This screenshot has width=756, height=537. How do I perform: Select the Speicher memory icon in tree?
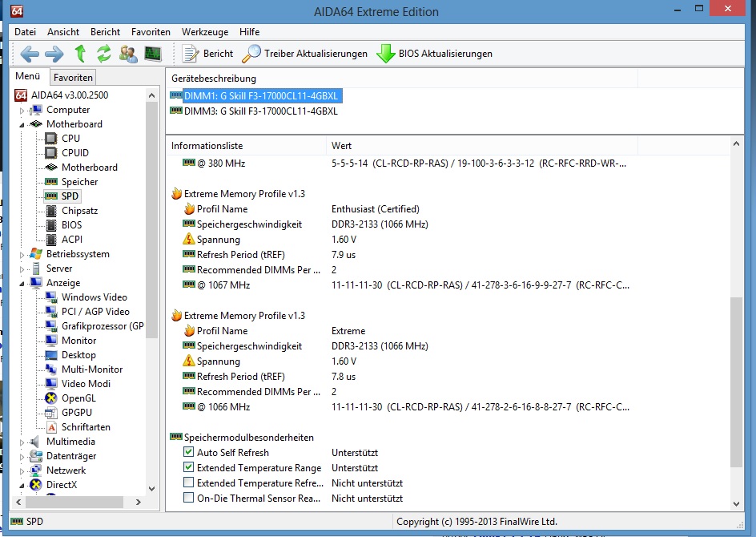click(51, 182)
